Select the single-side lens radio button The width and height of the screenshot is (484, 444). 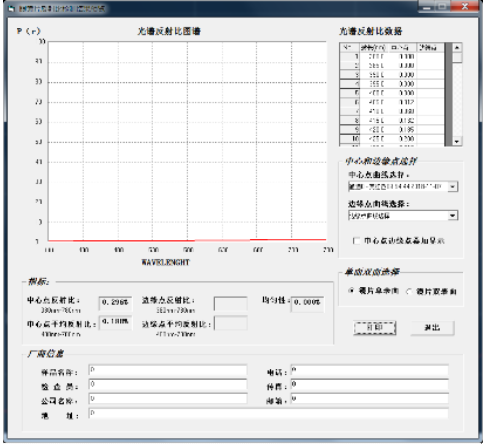(x=351, y=291)
